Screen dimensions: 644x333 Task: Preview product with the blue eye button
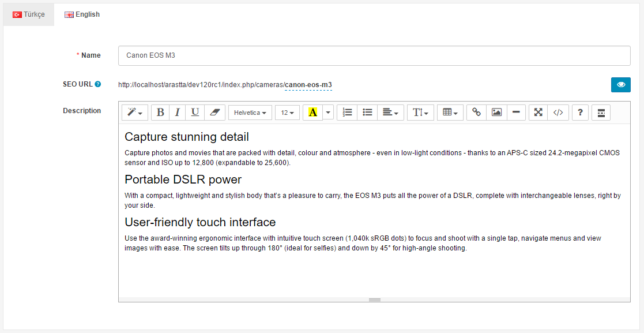620,85
